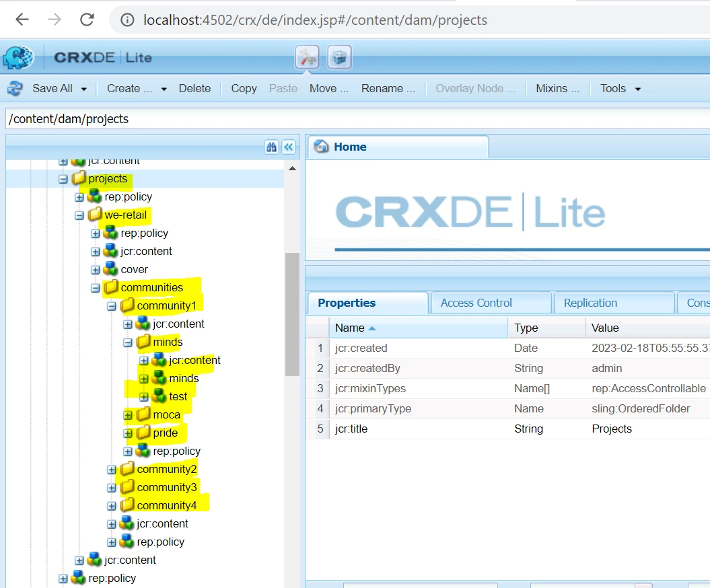This screenshot has height=588, width=710.
Task: Collapse the projects tree node
Action: (x=63, y=179)
